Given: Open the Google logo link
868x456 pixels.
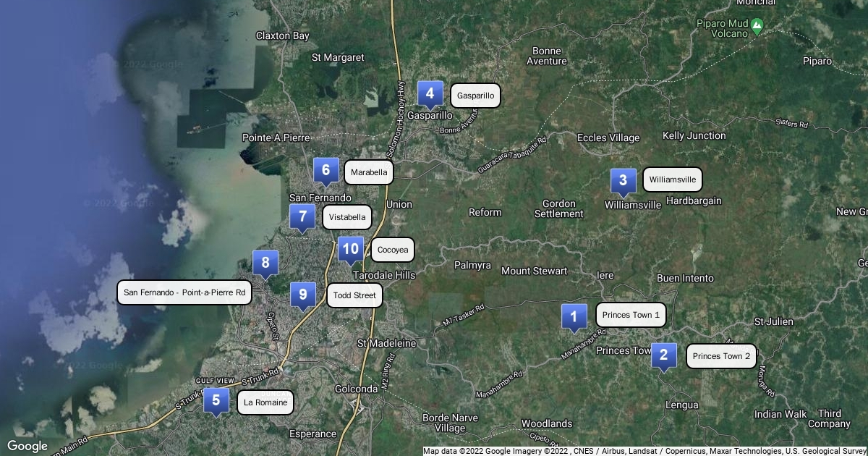Looking at the screenshot, I should click(27, 446).
